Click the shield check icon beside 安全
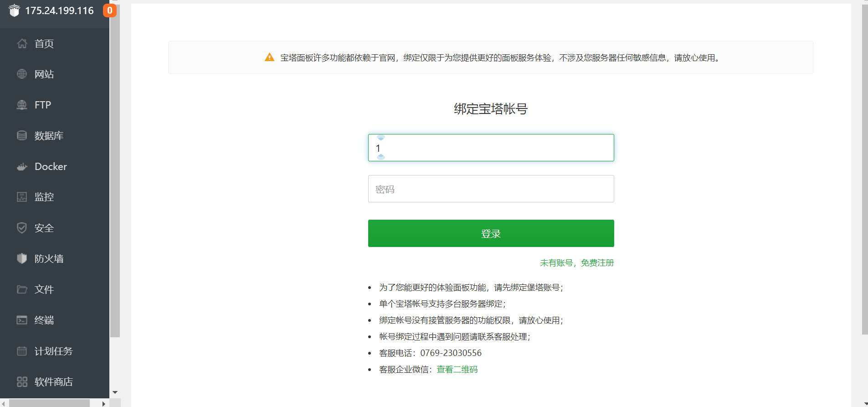This screenshot has height=407, width=868. (x=22, y=228)
